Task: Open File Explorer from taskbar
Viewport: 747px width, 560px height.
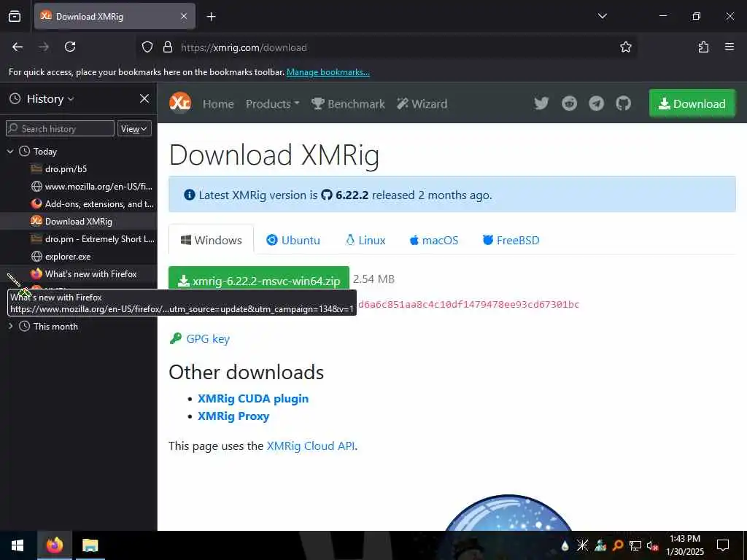Action: [x=90, y=545]
